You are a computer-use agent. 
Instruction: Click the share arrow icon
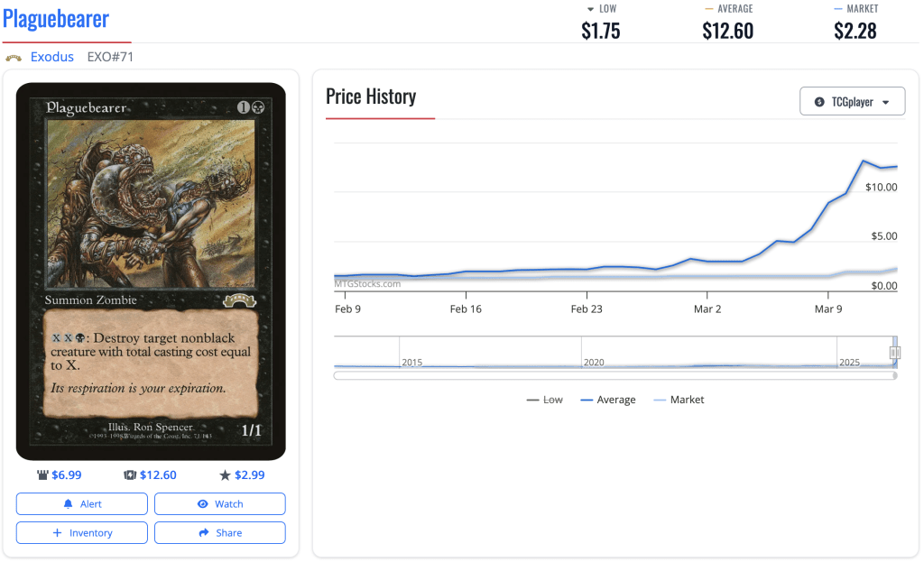coord(204,533)
